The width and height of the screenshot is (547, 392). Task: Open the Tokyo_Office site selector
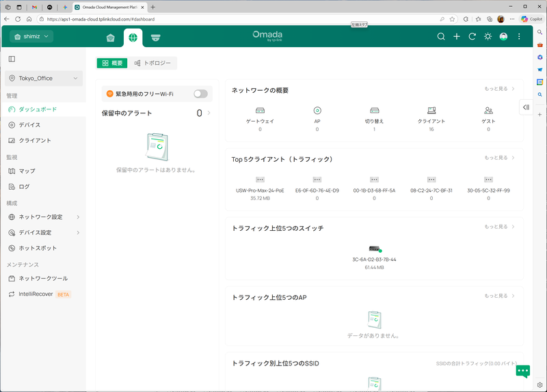[x=44, y=79]
